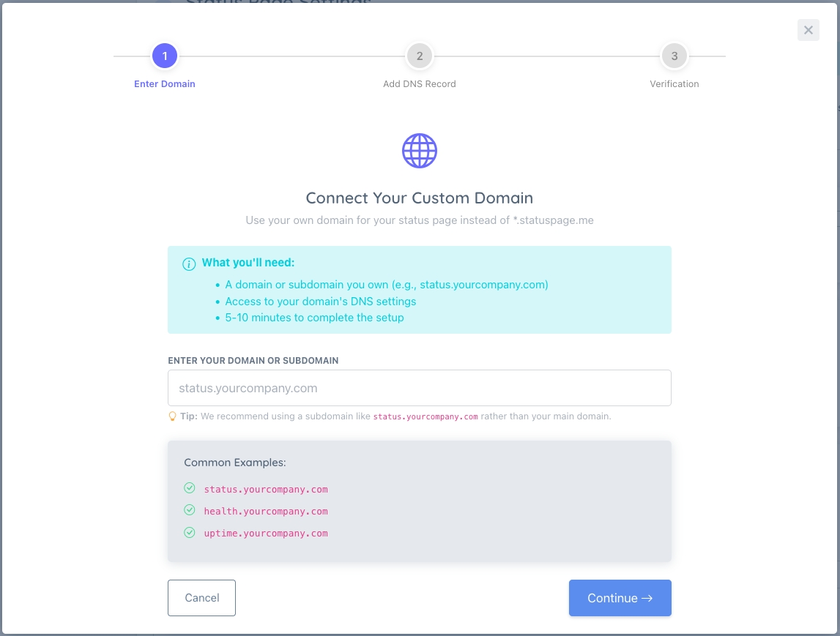Image resolution: width=840 pixels, height=636 pixels.
Task: Select the Add DNS Record step label
Action: coord(419,83)
